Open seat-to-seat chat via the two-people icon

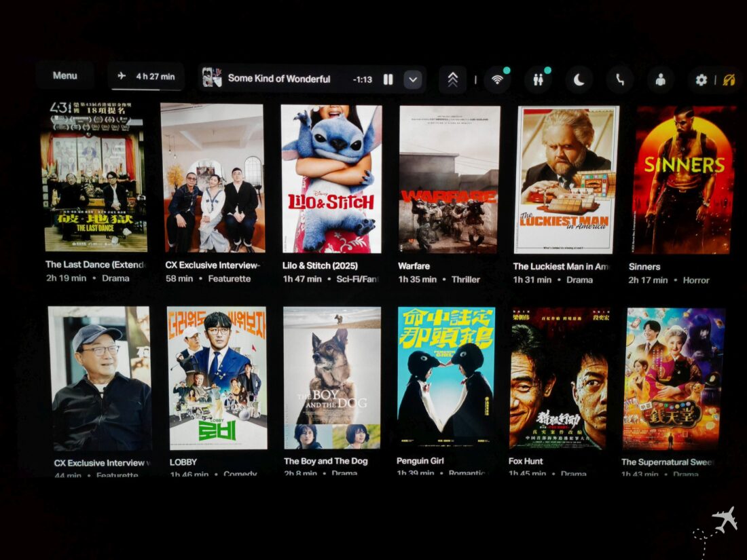(538, 79)
